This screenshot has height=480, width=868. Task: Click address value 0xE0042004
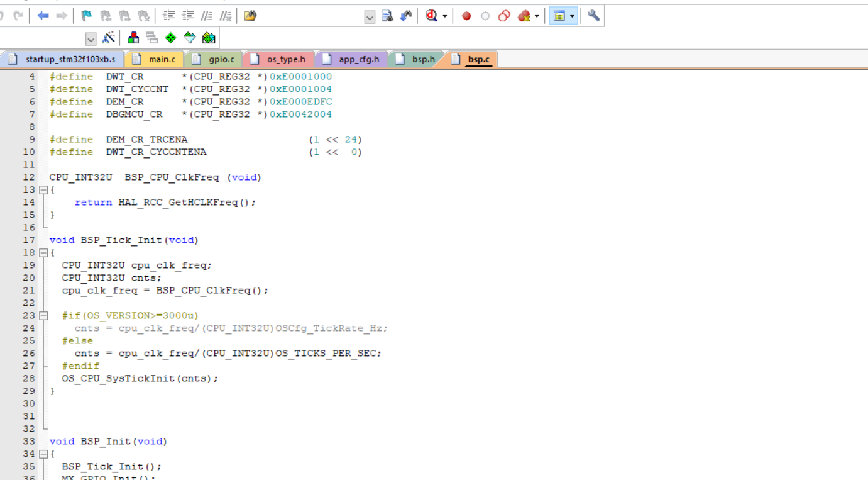point(301,114)
